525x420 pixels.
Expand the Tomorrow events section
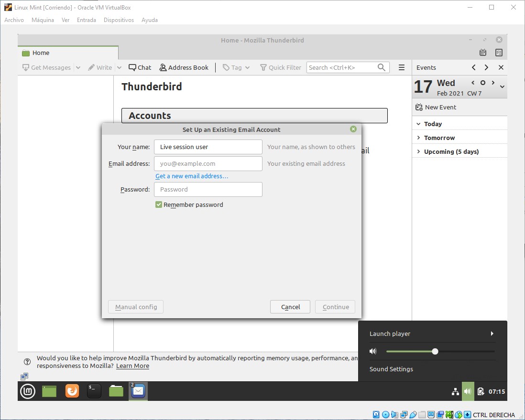click(419, 138)
